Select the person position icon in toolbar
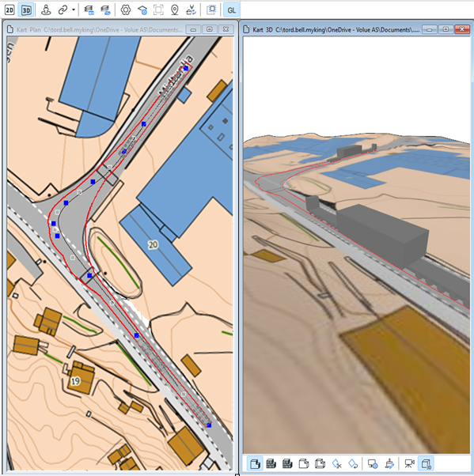Image resolution: width=474 pixels, height=476 pixels. pos(46,10)
